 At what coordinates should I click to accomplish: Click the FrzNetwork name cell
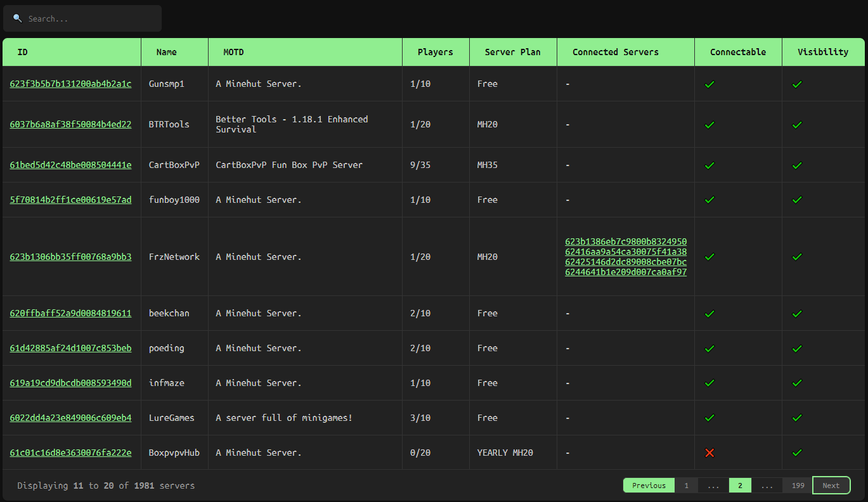coord(174,257)
